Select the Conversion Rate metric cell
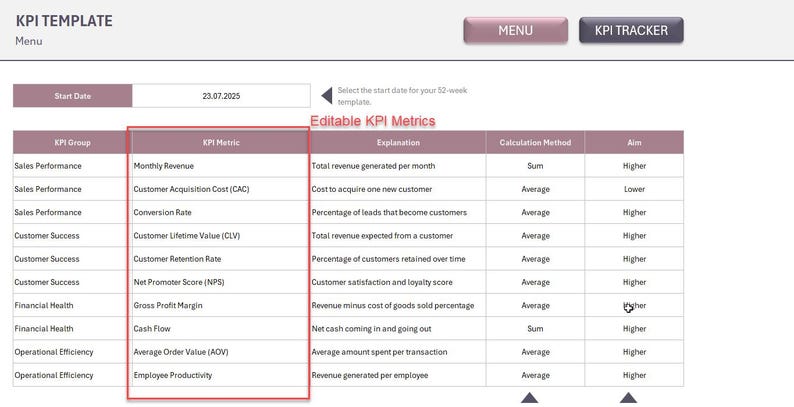This screenshot has height=407, width=794. click(221, 213)
